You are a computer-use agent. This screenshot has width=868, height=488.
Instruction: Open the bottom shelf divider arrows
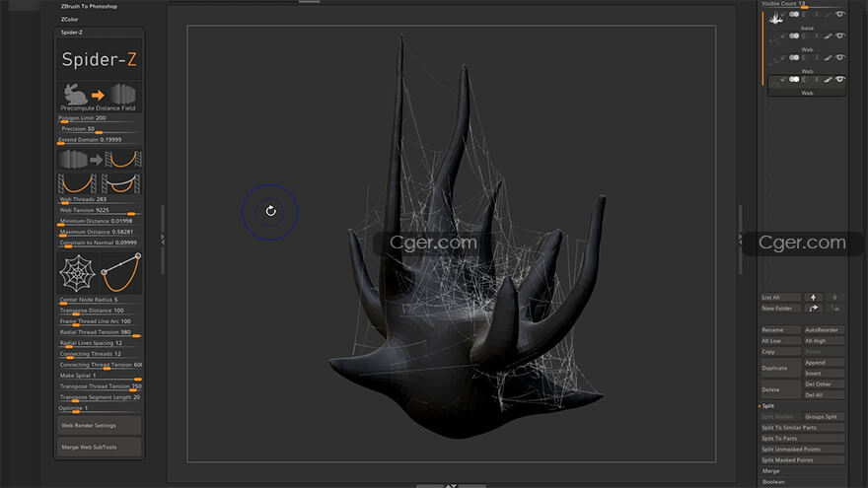click(x=451, y=485)
